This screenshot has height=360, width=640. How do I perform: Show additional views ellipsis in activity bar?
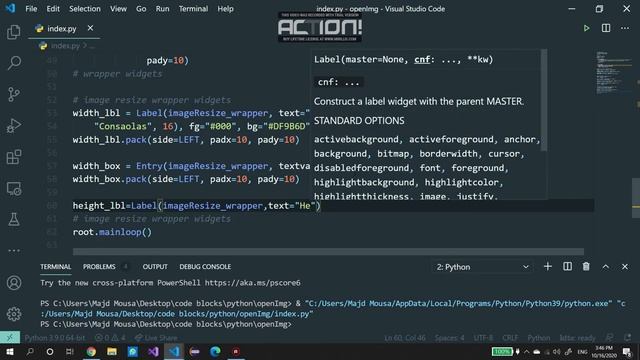13,251
